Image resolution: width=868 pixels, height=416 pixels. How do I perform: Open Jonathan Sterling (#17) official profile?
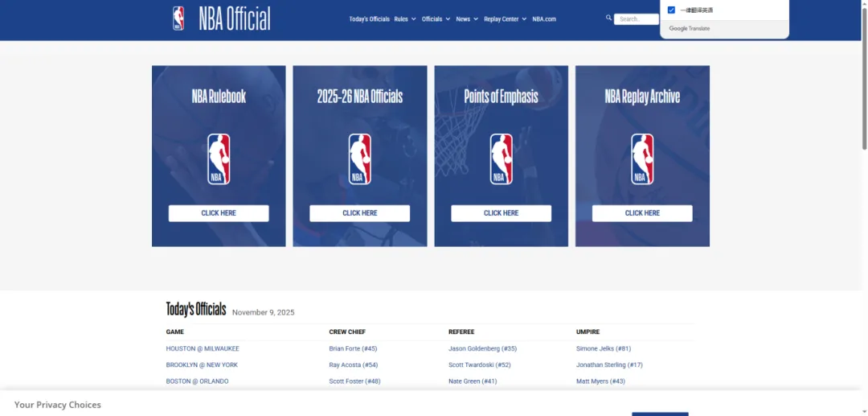pos(609,365)
